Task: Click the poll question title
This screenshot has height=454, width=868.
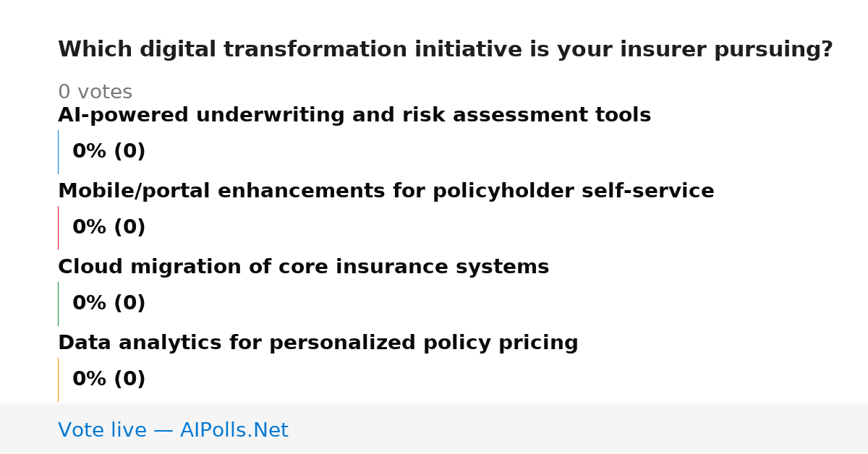Action: click(446, 50)
